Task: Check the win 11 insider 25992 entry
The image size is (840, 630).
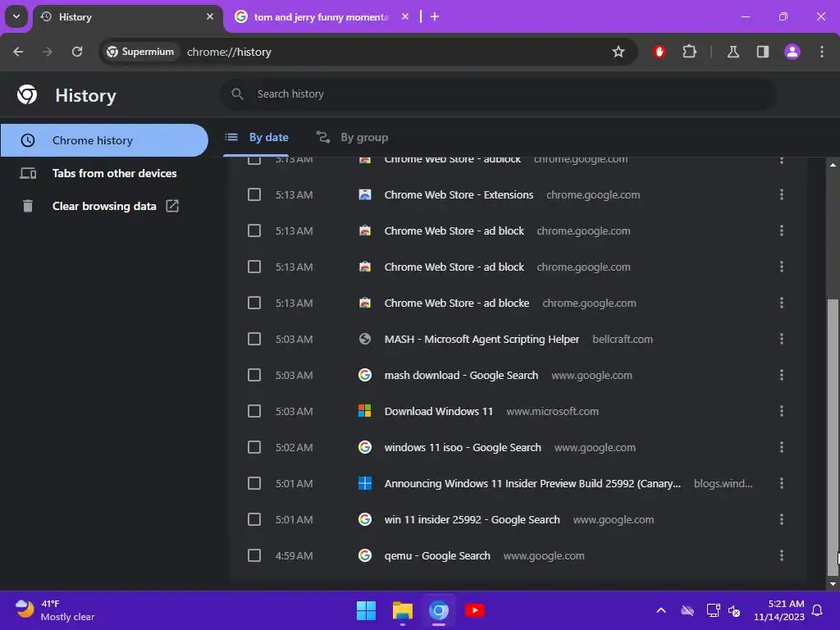Action: (x=254, y=519)
